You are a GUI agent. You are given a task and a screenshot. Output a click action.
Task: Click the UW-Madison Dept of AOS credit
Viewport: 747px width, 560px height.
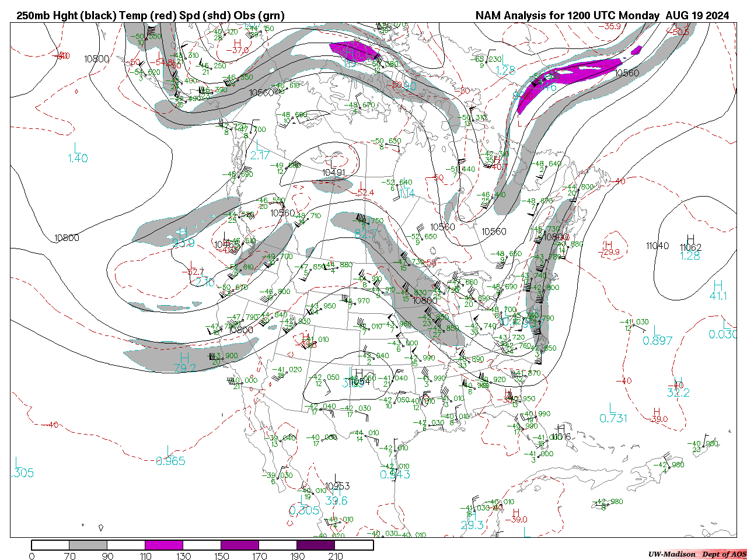(697, 554)
